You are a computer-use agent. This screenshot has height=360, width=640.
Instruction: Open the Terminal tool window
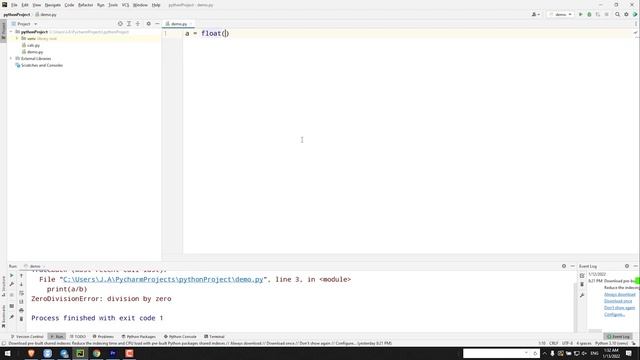(x=214, y=336)
